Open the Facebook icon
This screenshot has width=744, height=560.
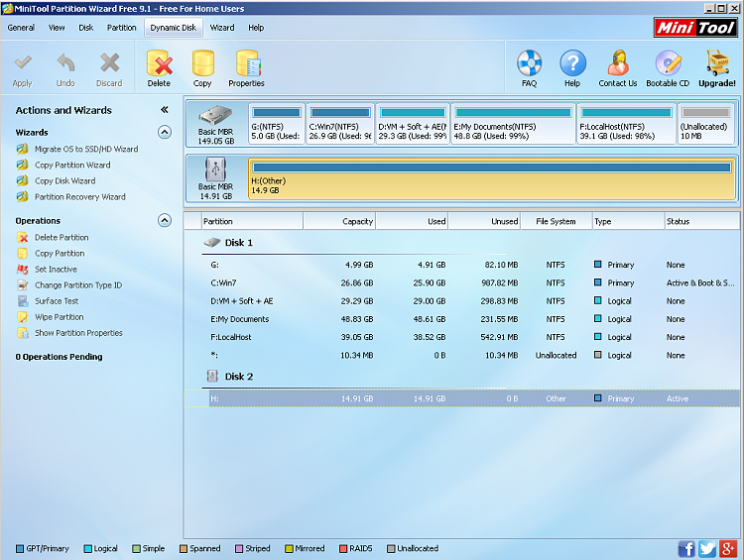(x=686, y=549)
